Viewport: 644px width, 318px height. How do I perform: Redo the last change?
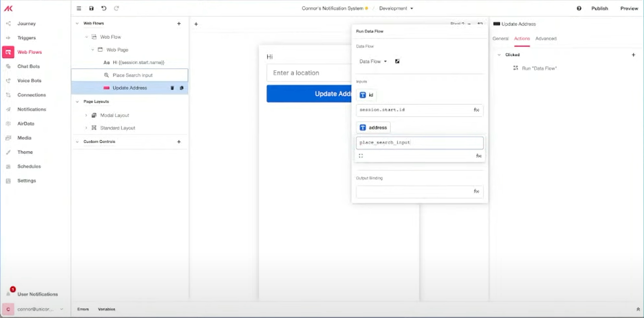[116, 8]
